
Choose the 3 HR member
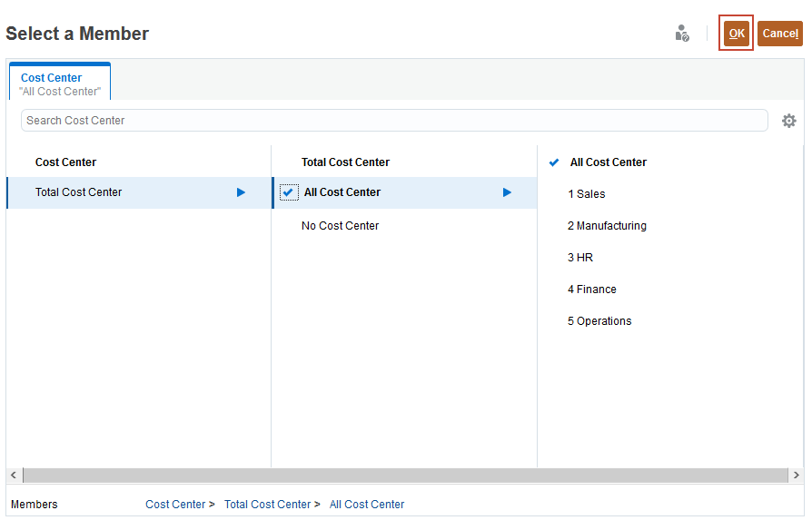[x=580, y=258]
